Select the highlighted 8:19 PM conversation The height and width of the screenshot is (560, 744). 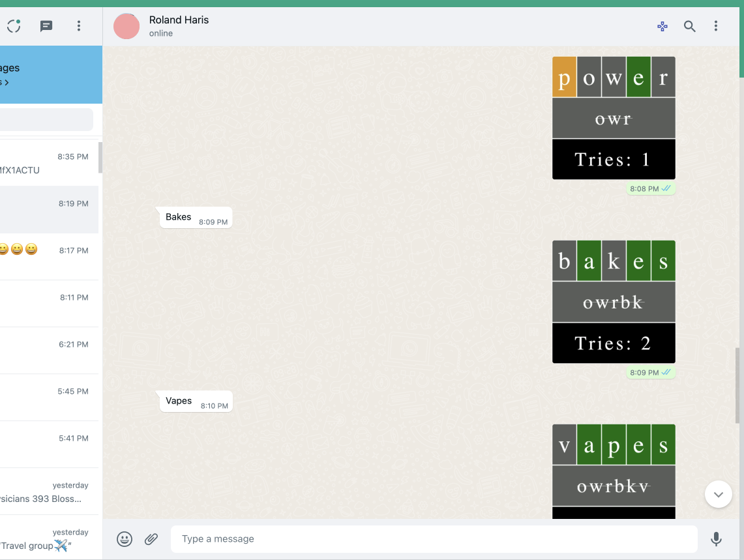click(x=46, y=209)
